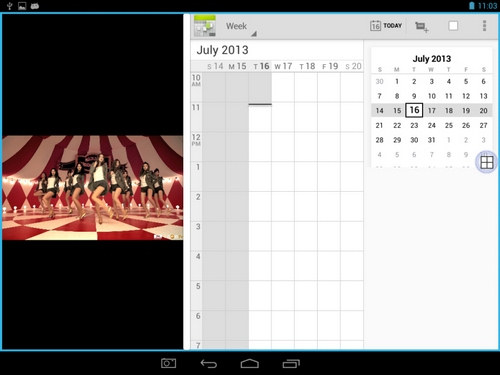Viewport: 500px width, 375px height.
Task: Create a new calendar event
Action: pos(422,27)
